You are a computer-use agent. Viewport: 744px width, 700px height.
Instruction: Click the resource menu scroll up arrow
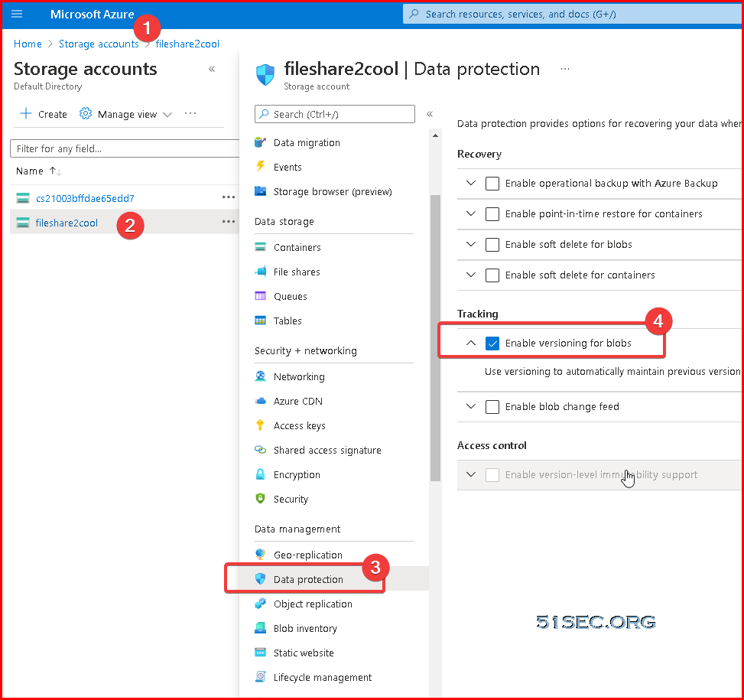pos(435,135)
